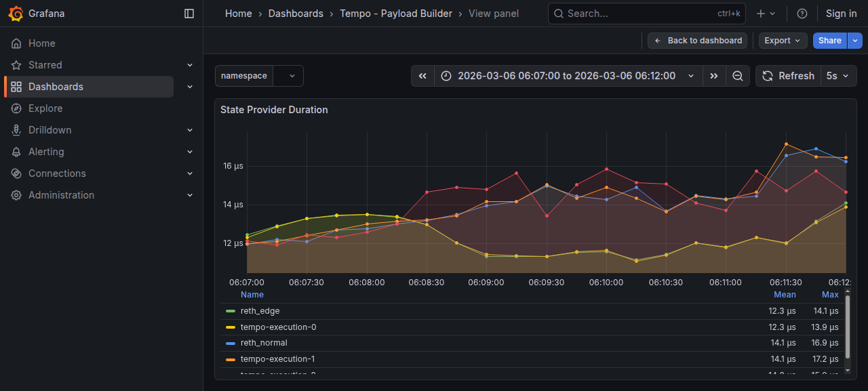This screenshot has height=391, width=868.
Task: Click the reth_edge green color swatch
Action: 231,311
